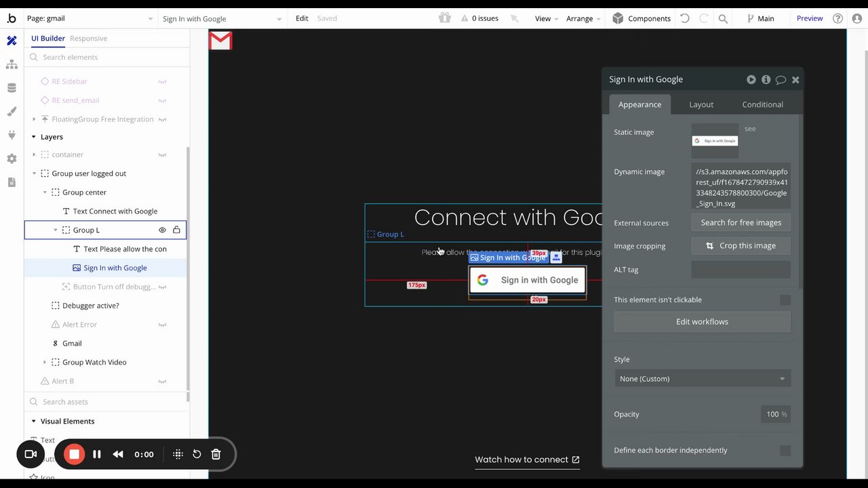Viewport: 868px width, 488px height.
Task: Click the user account avatar icon
Action: click(856, 18)
